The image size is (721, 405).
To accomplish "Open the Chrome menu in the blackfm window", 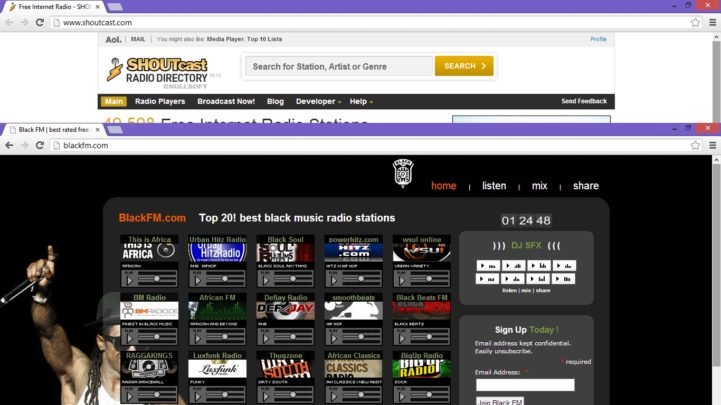I will point(712,145).
